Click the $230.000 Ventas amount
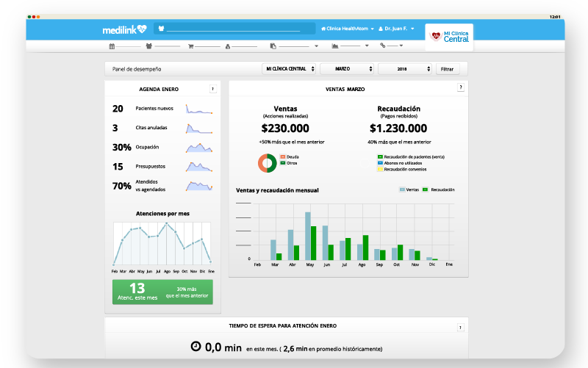The width and height of the screenshot is (588, 368). click(285, 129)
